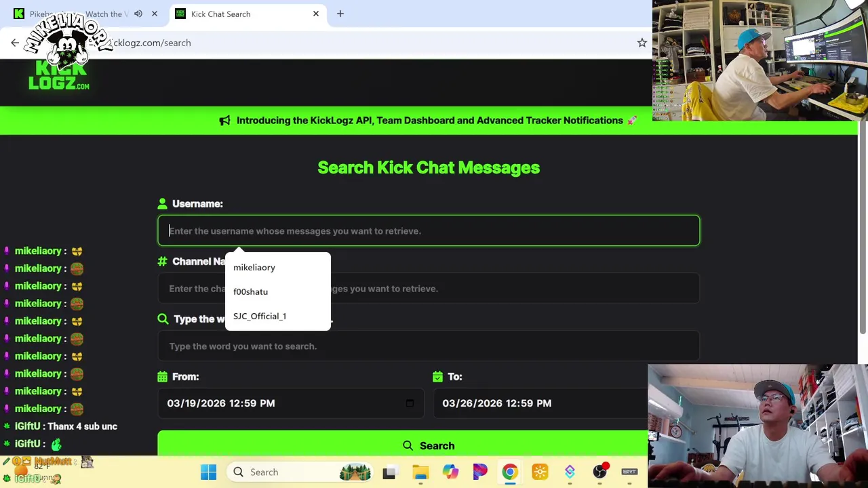
Task: Click the 'Username:' label
Action: 197,203
